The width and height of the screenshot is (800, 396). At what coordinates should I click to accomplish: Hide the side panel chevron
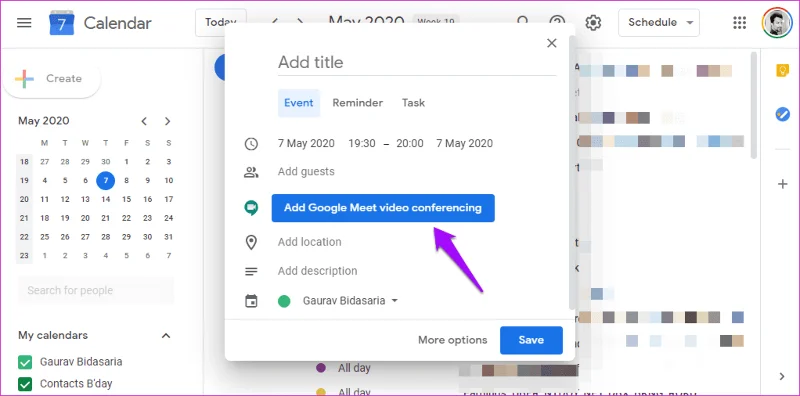[782, 377]
